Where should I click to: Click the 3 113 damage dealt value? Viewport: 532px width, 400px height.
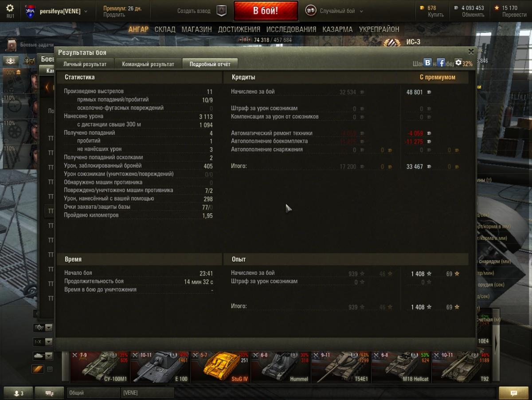(206, 117)
